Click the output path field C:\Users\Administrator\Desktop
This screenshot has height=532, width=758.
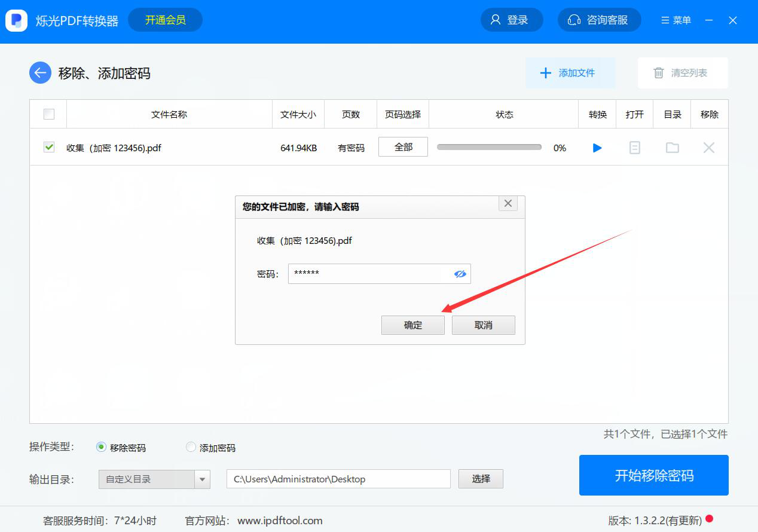pyautogui.click(x=338, y=479)
